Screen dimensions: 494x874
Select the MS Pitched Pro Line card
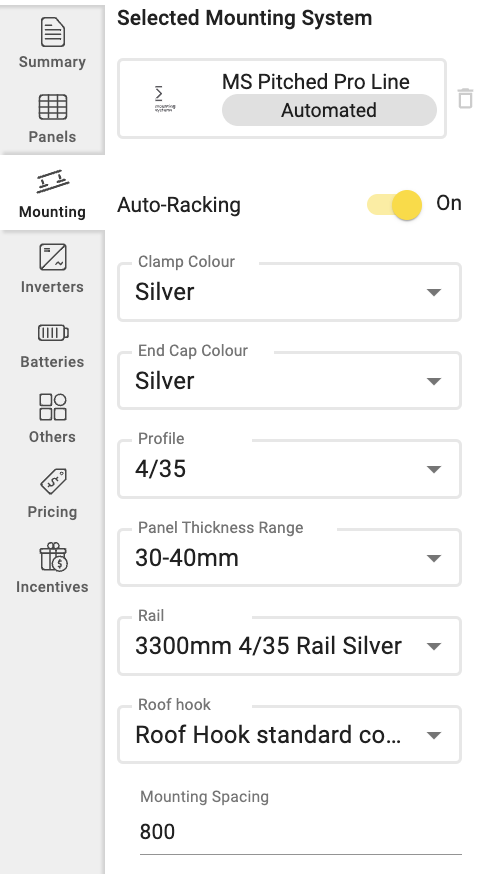(x=282, y=98)
